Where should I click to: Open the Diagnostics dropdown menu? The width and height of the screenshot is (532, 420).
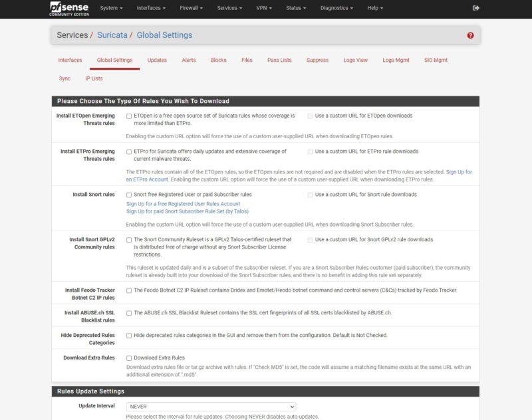click(x=336, y=8)
